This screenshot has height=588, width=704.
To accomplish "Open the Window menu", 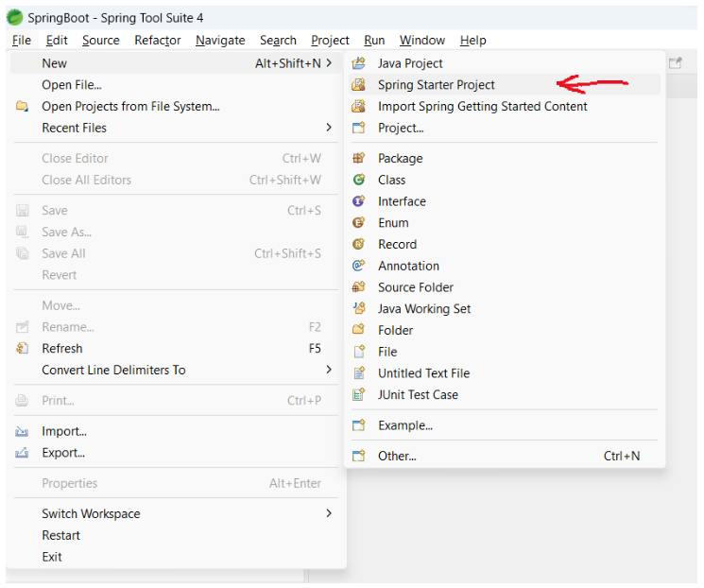I will point(422,41).
